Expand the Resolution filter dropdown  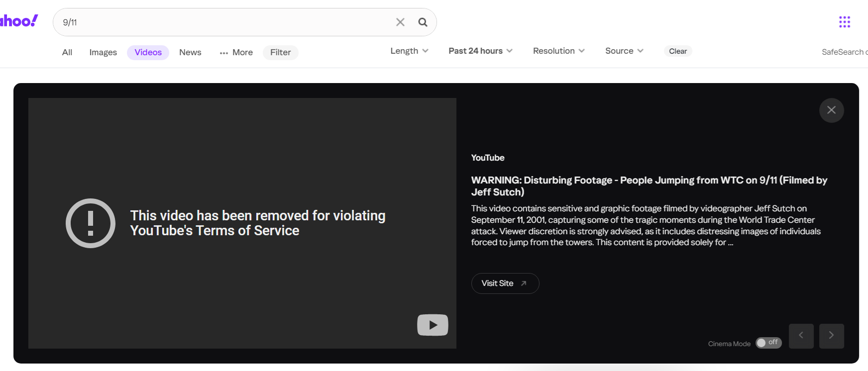pyautogui.click(x=559, y=51)
